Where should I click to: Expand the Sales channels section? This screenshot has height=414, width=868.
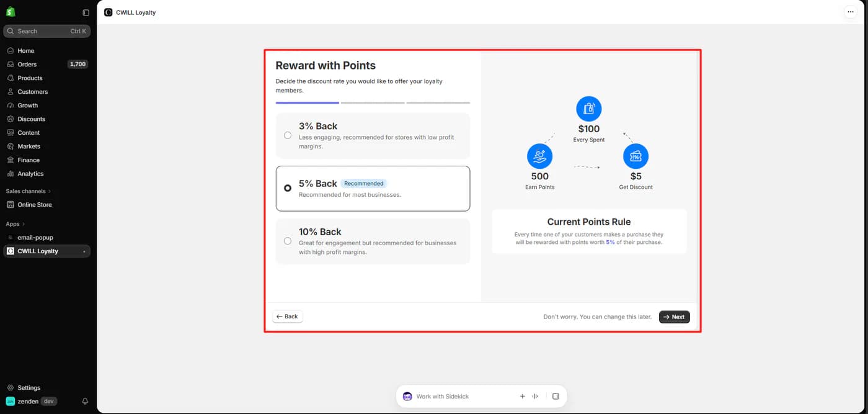29,191
